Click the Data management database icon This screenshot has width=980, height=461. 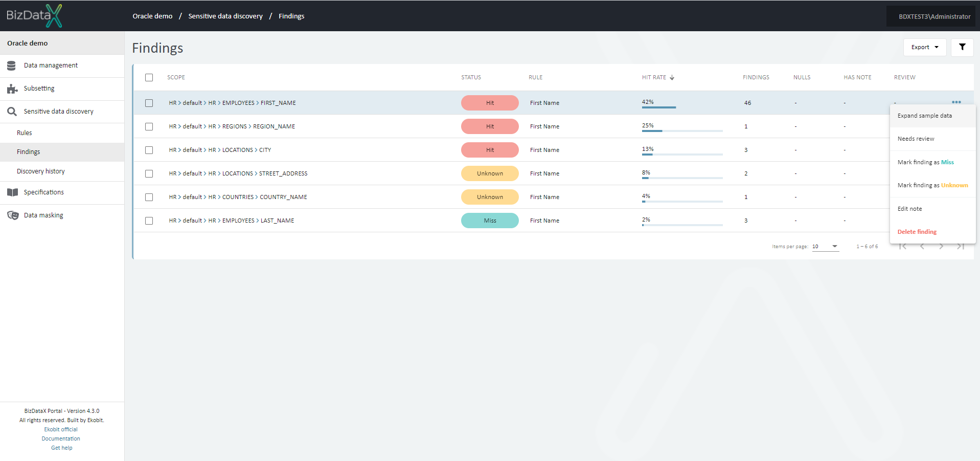(11, 65)
